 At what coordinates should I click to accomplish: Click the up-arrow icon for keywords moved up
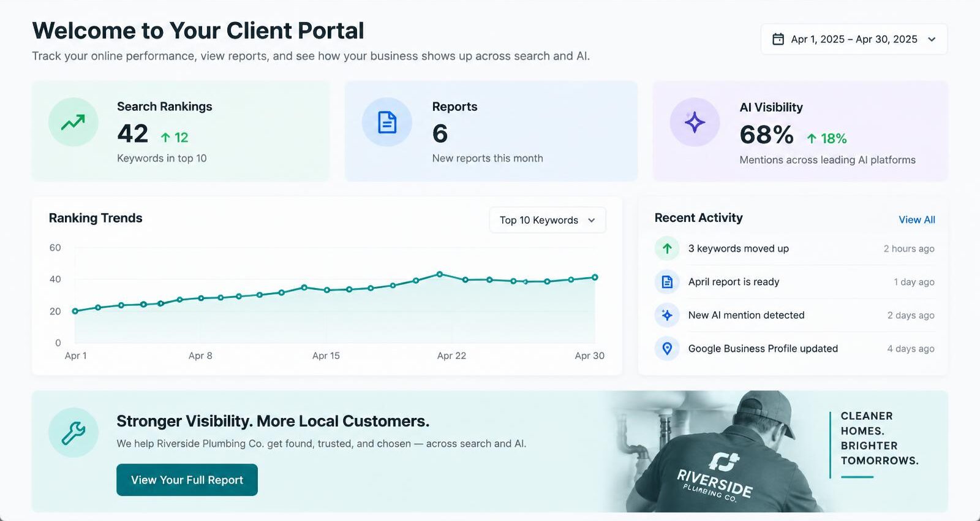tap(667, 248)
